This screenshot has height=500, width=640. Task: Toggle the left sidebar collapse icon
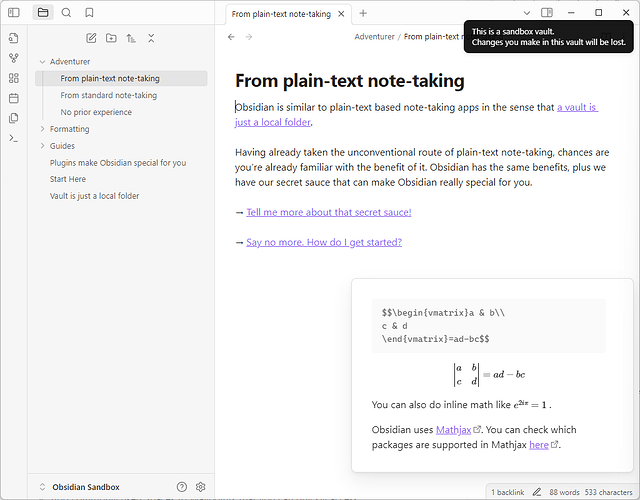13,13
